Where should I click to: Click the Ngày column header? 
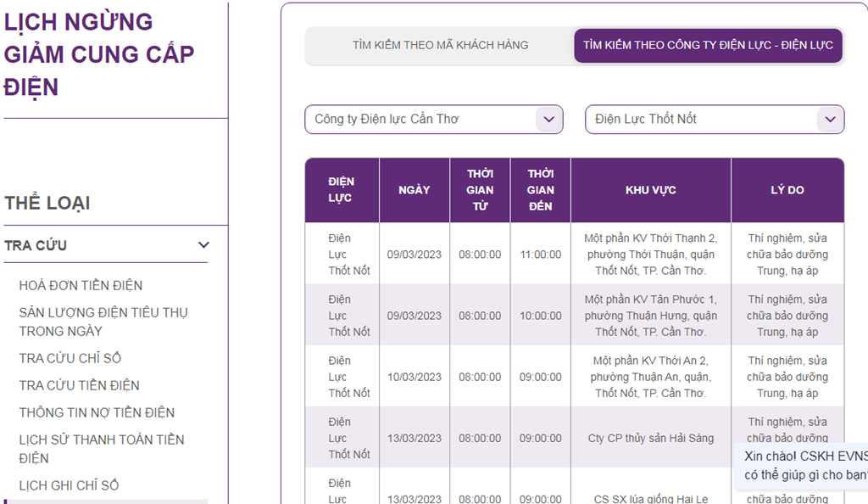tap(414, 190)
